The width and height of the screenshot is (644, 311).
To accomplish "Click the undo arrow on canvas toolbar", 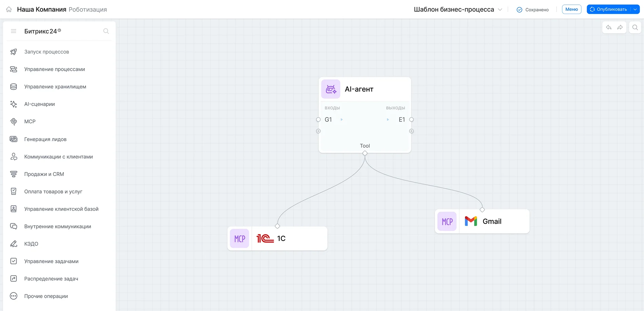I will point(609,27).
